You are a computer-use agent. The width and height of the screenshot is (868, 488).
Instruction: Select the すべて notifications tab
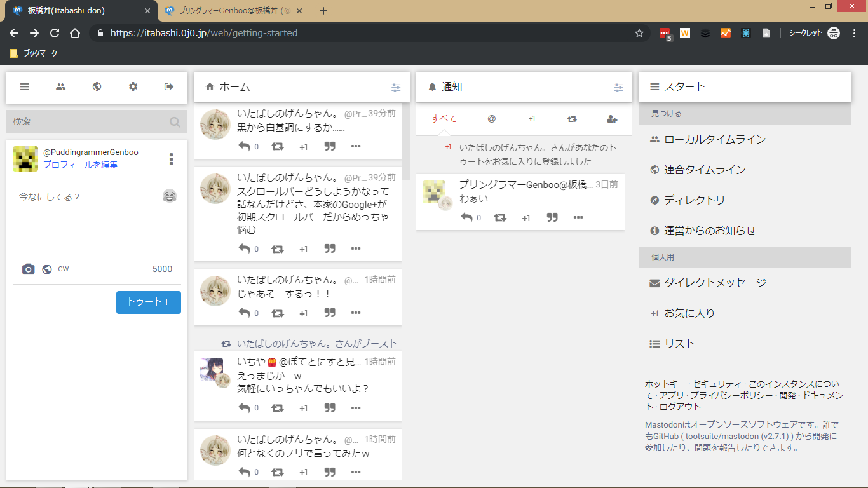[444, 119]
